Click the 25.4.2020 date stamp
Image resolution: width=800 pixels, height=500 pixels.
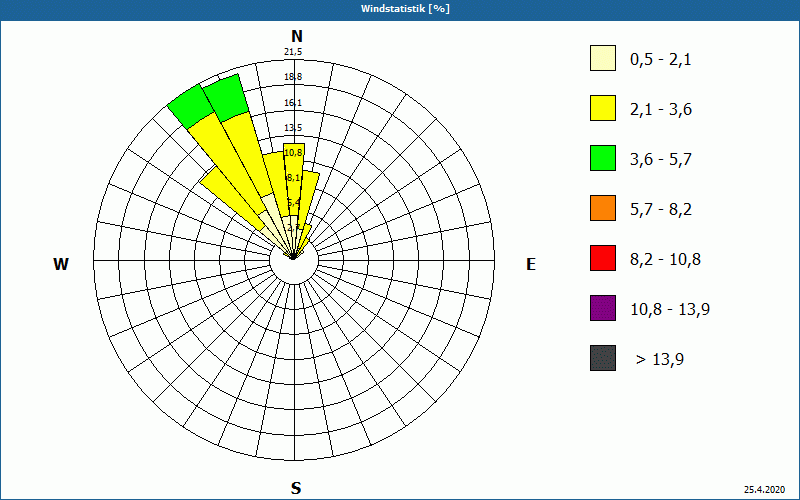point(764,490)
